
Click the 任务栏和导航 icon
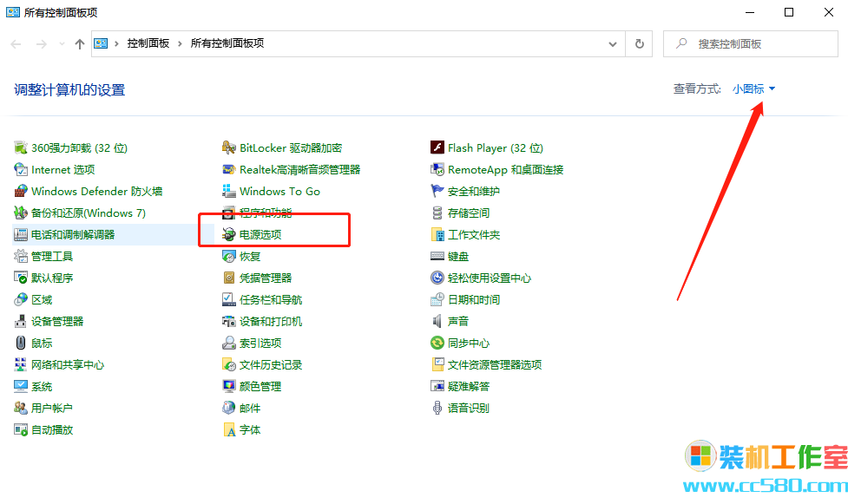click(229, 299)
